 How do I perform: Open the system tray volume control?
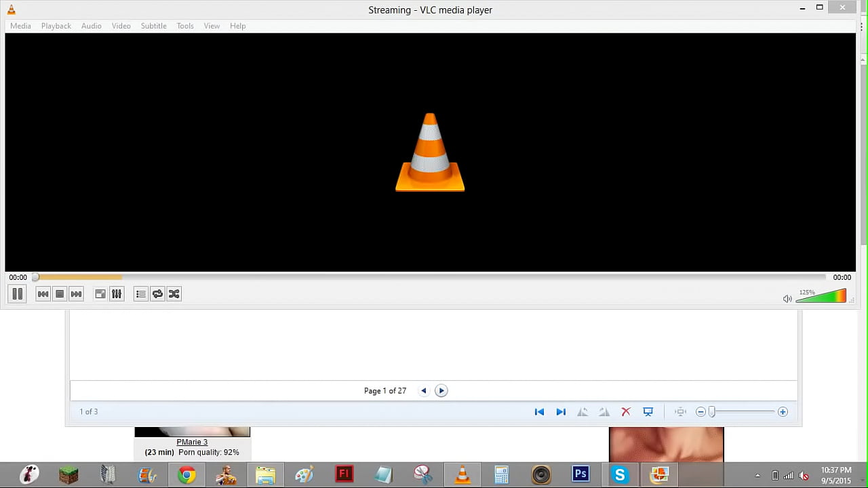(804, 476)
